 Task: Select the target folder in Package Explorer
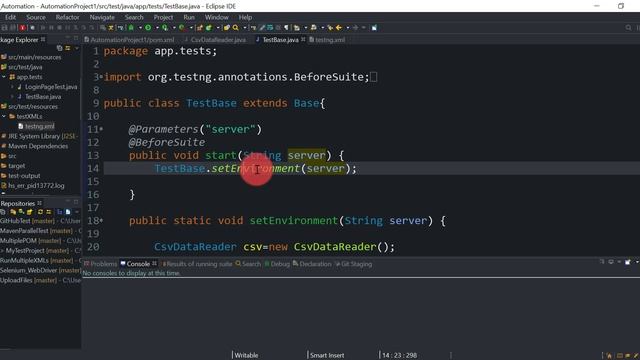point(13,166)
